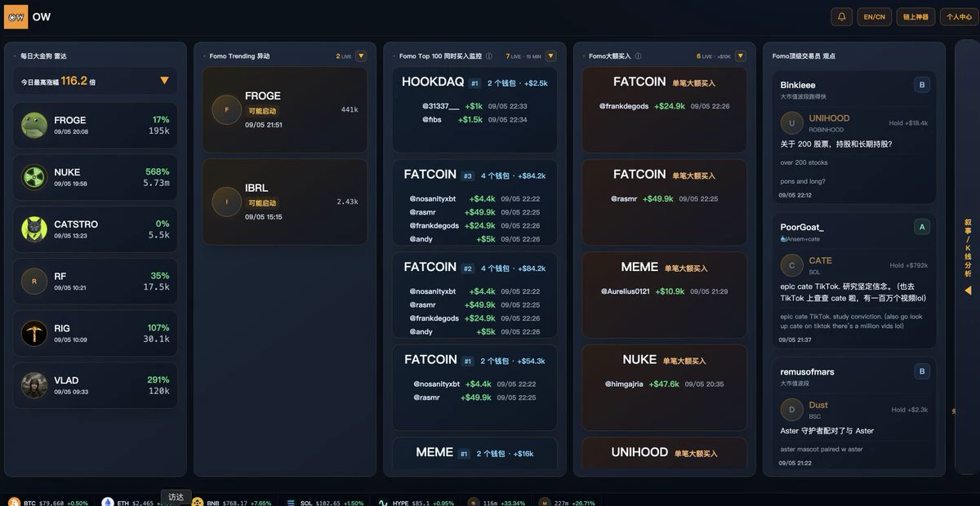This screenshot has width=980, height=506.
Task: Click the HYPE ticker icon
Action: tap(381, 503)
